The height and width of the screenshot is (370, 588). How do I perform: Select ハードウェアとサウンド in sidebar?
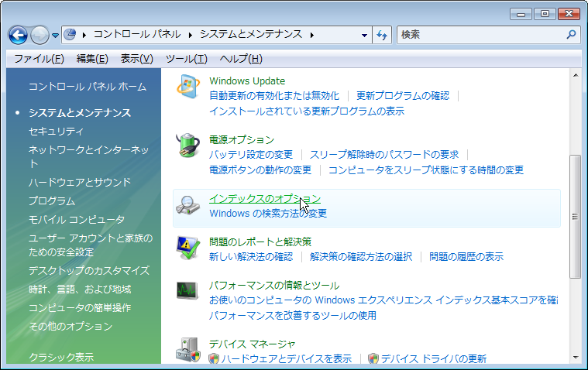pyautogui.click(x=80, y=182)
